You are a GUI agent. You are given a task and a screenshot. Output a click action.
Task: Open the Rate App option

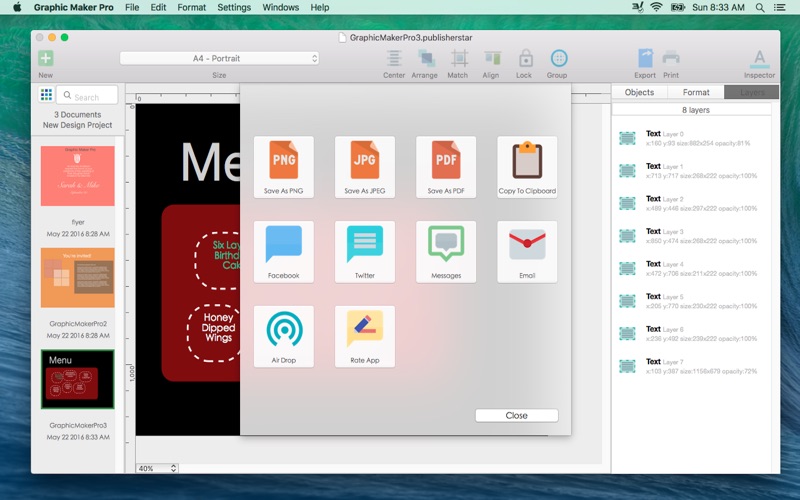pos(365,336)
